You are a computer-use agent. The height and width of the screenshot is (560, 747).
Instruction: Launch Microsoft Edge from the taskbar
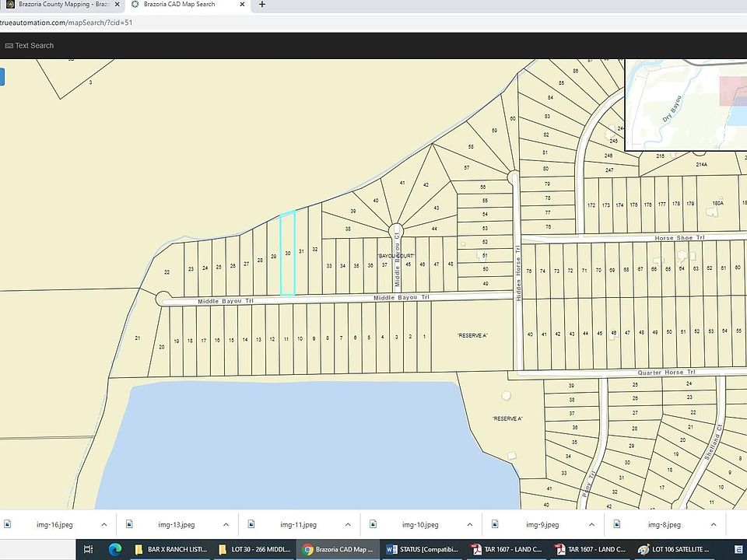pyautogui.click(x=114, y=549)
